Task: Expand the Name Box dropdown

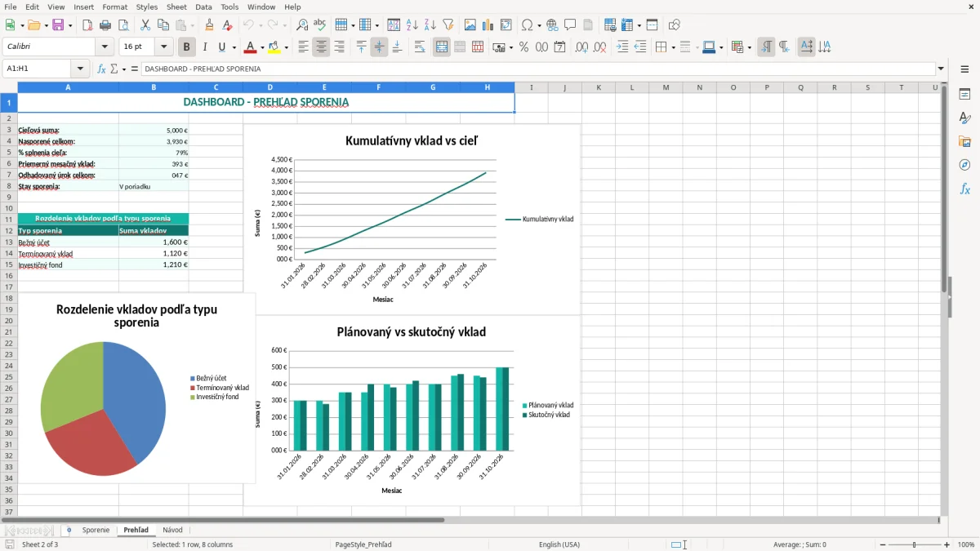Action: pos(80,69)
